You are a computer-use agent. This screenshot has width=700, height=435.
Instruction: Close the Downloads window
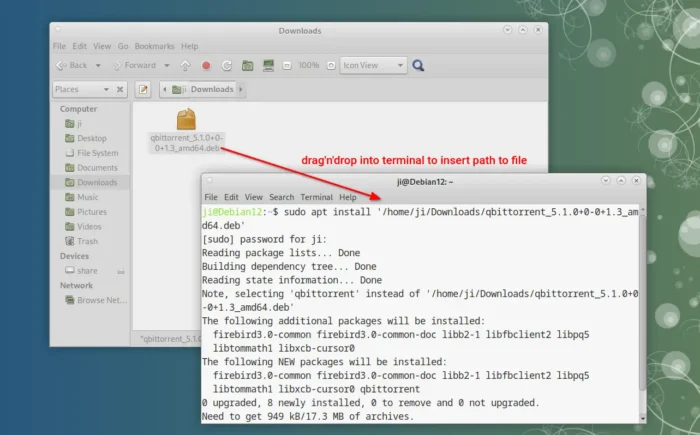(x=538, y=29)
